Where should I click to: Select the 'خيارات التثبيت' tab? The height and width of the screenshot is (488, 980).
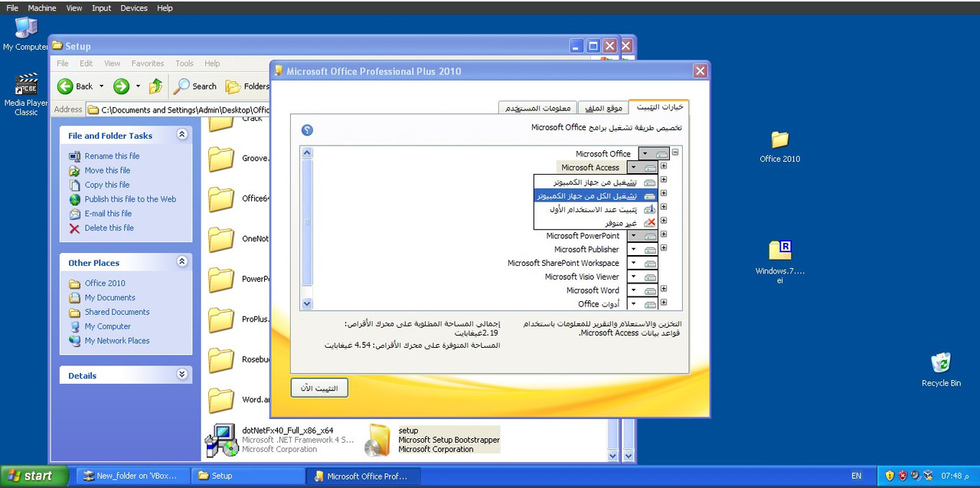658,107
